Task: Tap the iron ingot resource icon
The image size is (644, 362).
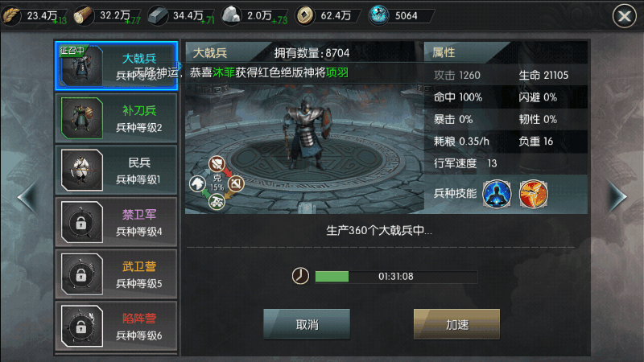Action: pos(158,15)
